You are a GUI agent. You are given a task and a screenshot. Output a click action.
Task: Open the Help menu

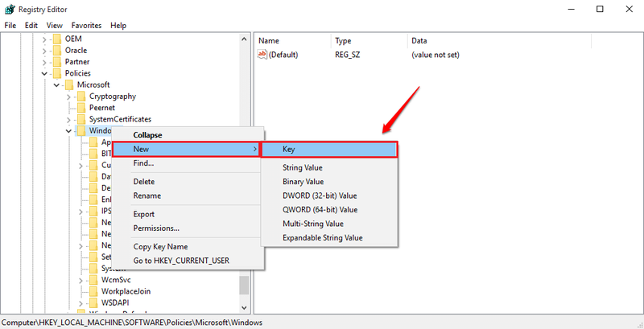[x=118, y=26]
